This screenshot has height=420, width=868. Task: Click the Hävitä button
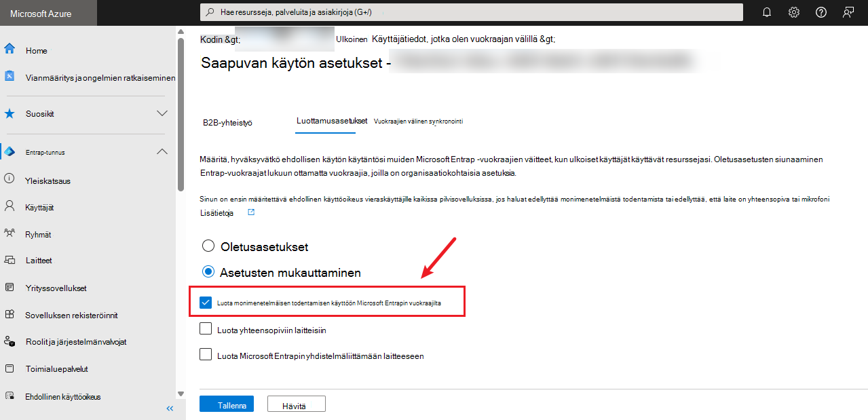click(297, 404)
